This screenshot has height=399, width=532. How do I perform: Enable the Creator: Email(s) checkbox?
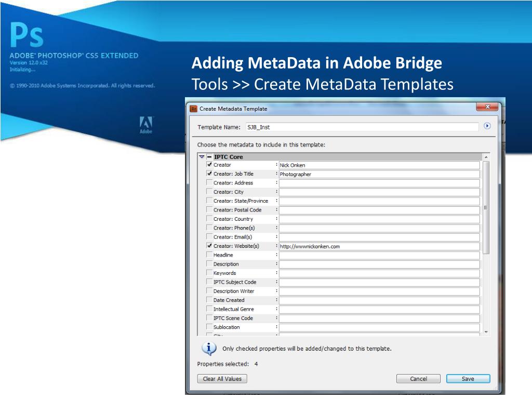tap(209, 237)
